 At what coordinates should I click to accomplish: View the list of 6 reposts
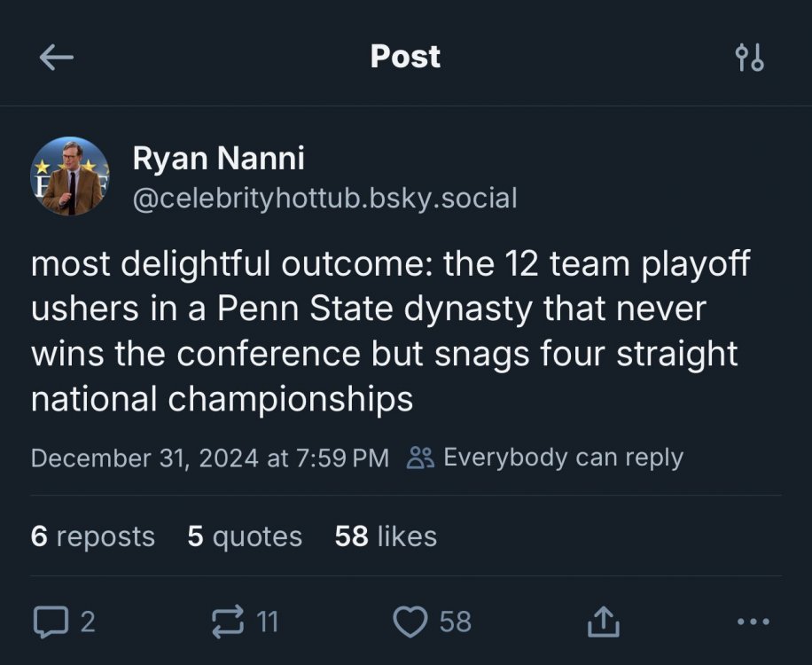point(92,536)
